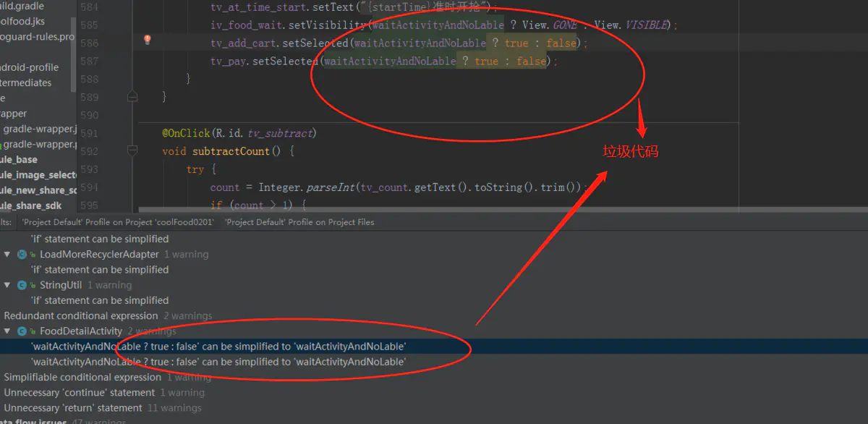This screenshot has width=868, height=424.
Task: Select the android-profile folder in project tree
Action: click(x=30, y=67)
